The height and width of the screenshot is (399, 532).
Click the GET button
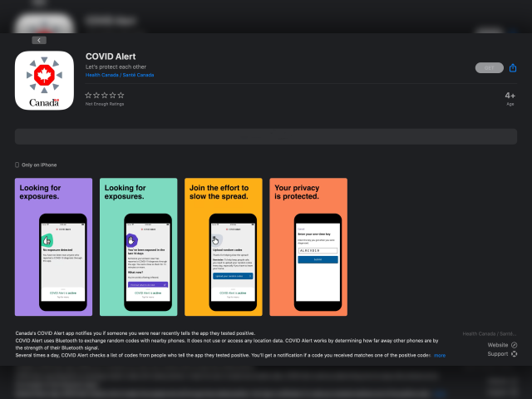point(489,68)
